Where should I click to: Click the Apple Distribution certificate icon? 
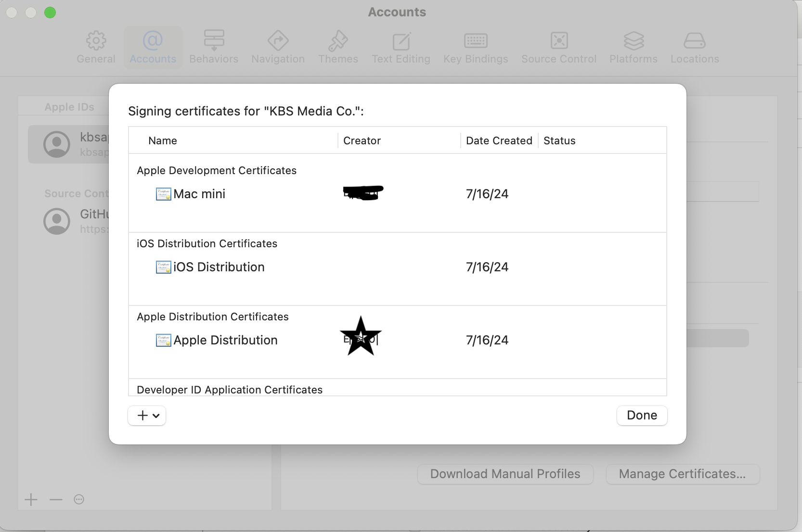point(164,341)
